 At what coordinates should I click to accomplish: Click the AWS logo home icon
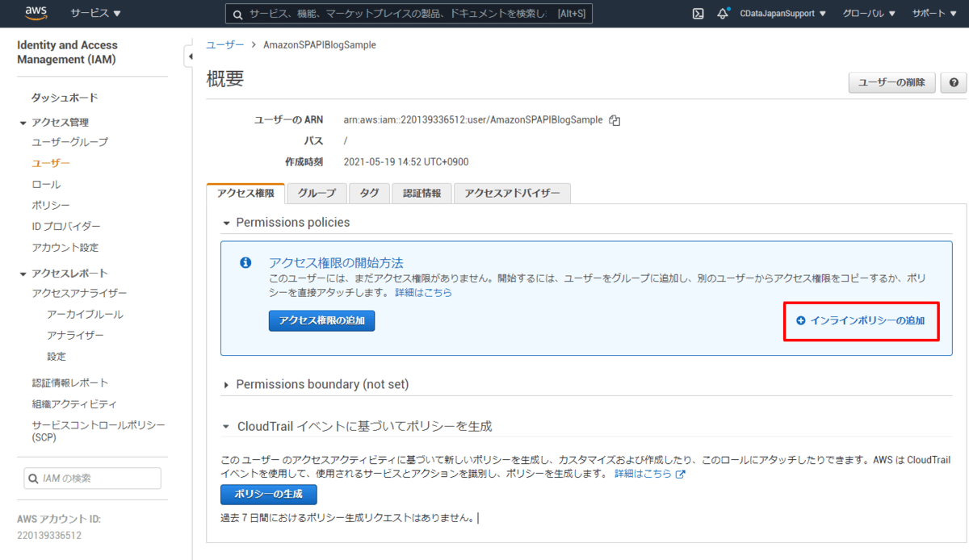pyautogui.click(x=36, y=13)
